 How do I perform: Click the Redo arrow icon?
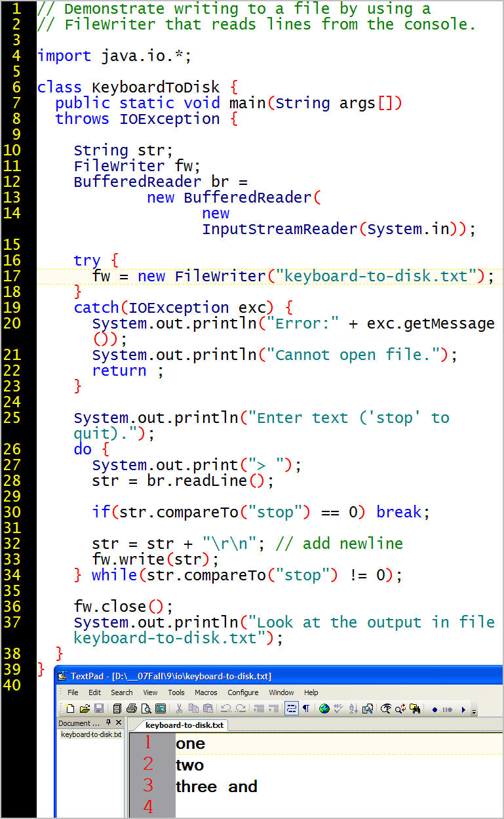point(241,709)
